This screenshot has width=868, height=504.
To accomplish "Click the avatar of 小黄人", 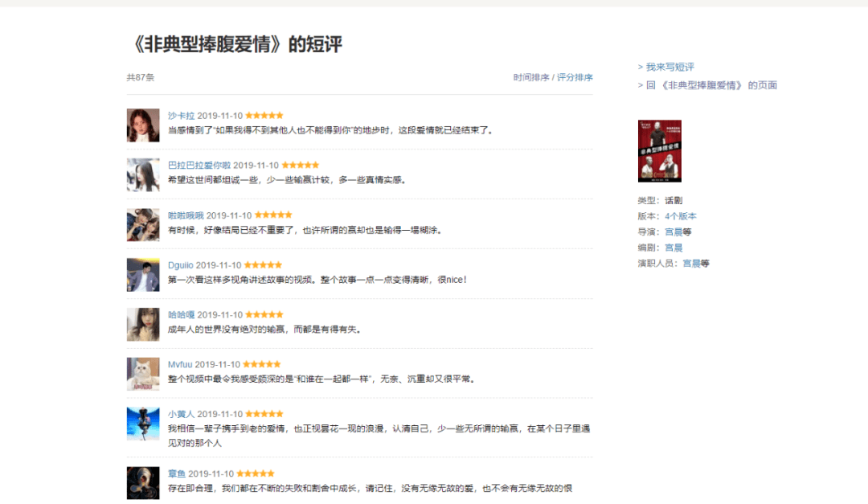I will pos(142,424).
